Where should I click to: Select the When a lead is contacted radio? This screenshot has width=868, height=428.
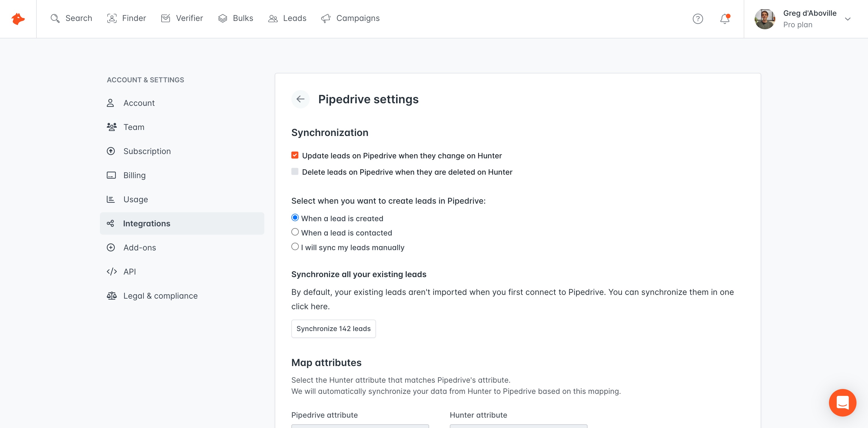295,232
